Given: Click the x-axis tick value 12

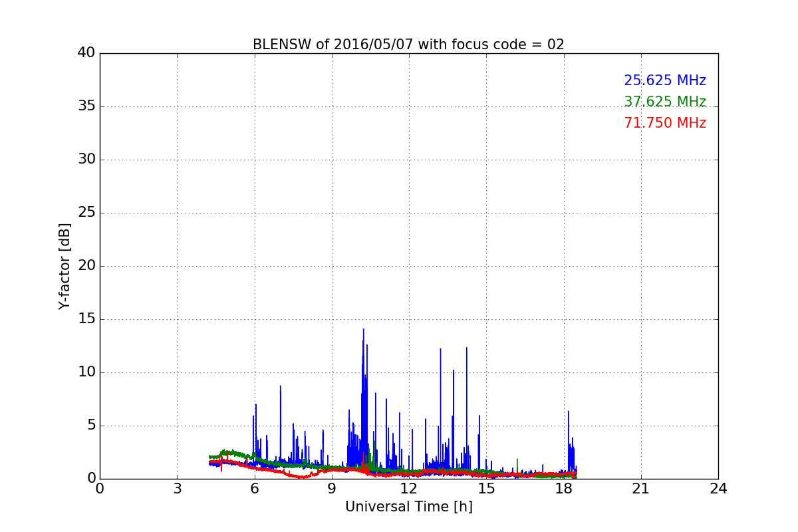Looking at the screenshot, I should [x=409, y=489].
